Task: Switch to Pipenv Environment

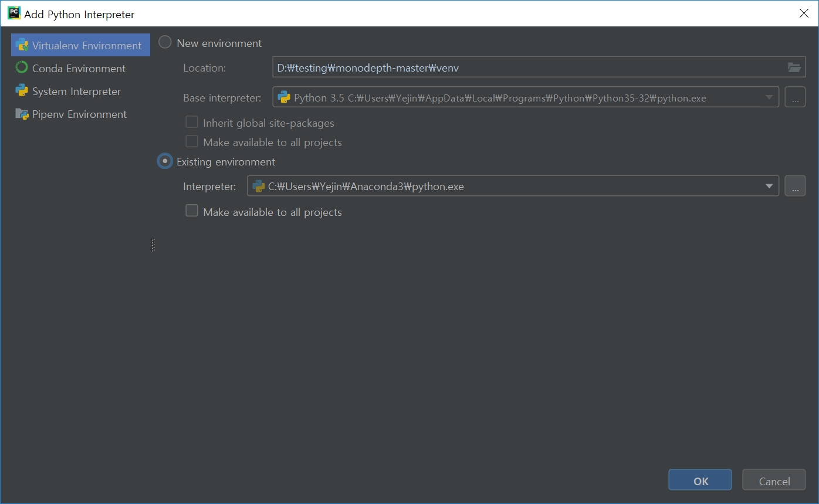Action: [79, 114]
